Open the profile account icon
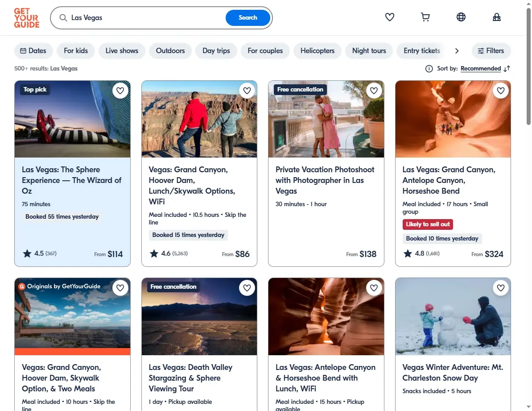The height and width of the screenshot is (411, 532). click(x=496, y=17)
